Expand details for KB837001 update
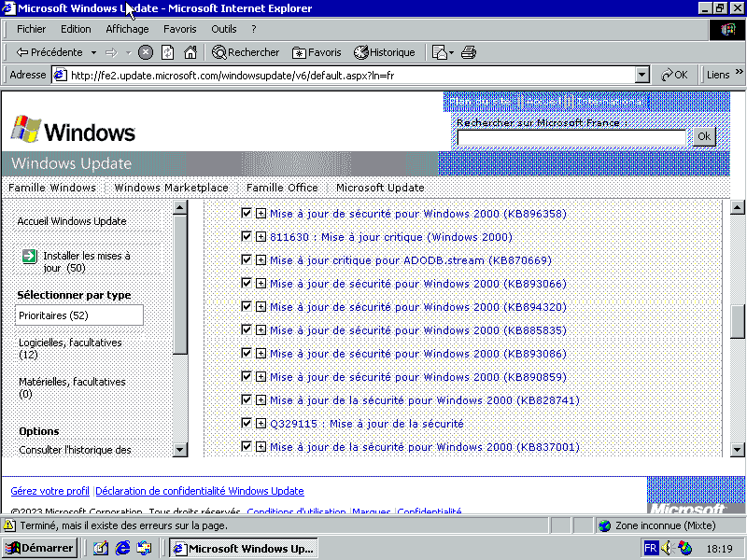The height and width of the screenshot is (560, 747). [261, 447]
